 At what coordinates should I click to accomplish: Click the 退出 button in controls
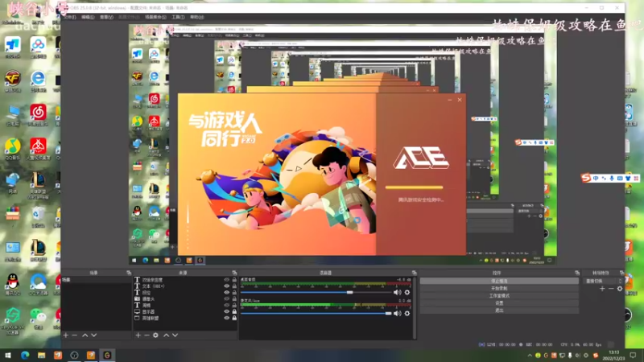(499, 311)
